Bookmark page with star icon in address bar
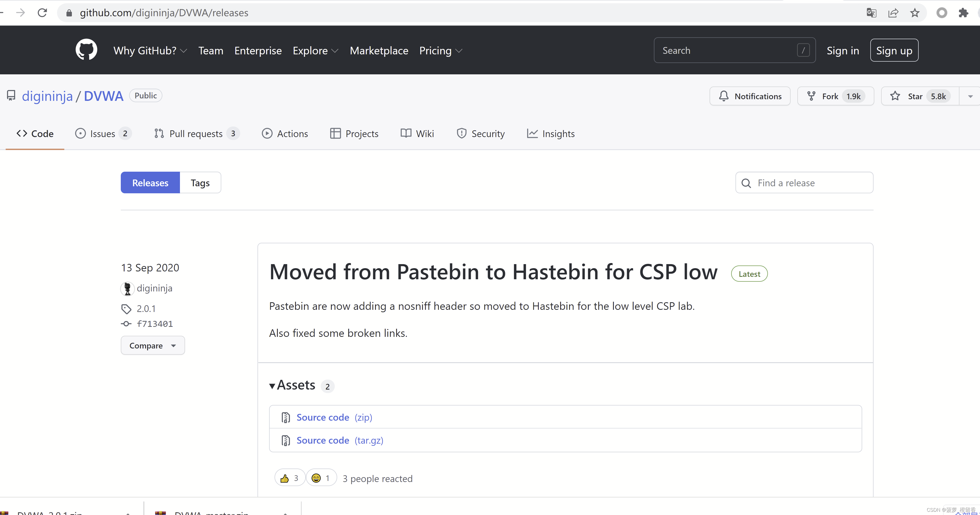The width and height of the screenshot is (980, 515). point(915,13)
